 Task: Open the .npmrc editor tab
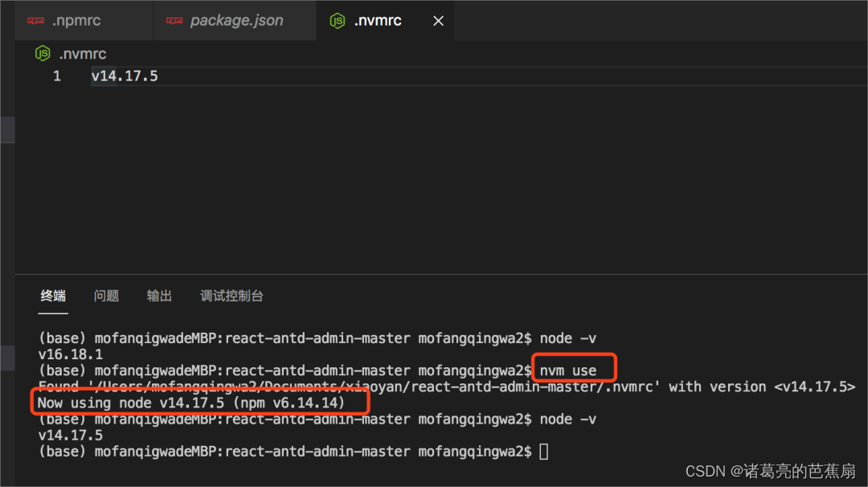84,20
